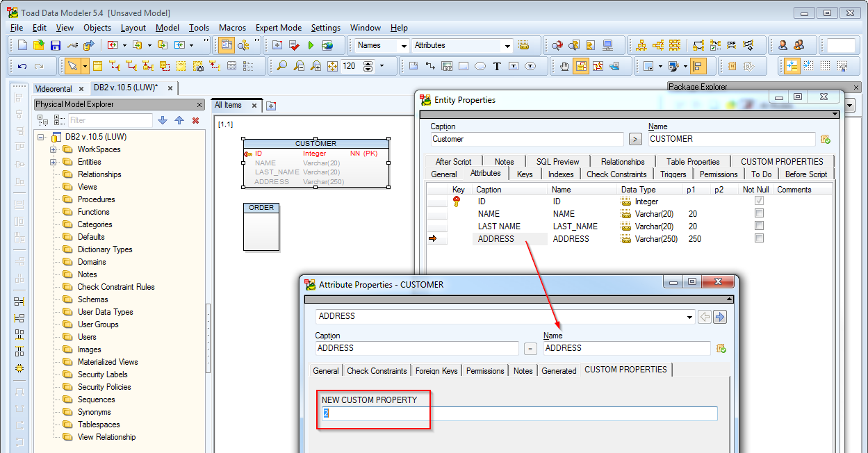Open the Expert Mode menu
868x453 pixels.
point(279,28)
